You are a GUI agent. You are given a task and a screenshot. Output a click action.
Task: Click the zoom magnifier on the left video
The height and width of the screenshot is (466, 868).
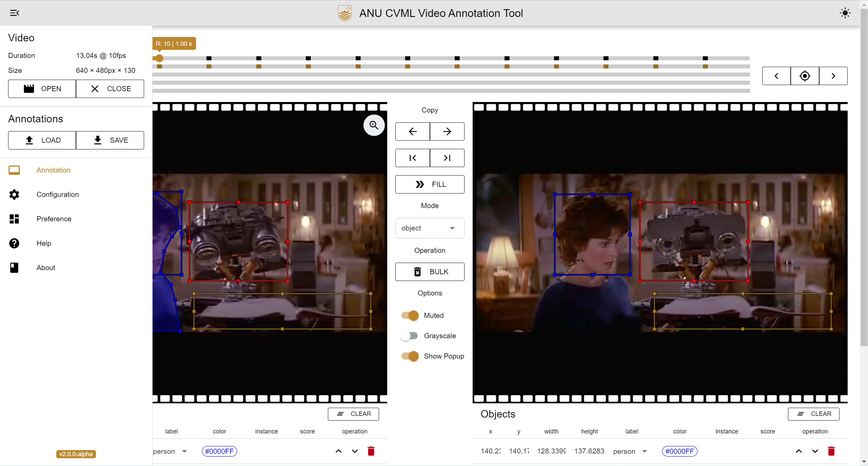(x=374, y=125)
